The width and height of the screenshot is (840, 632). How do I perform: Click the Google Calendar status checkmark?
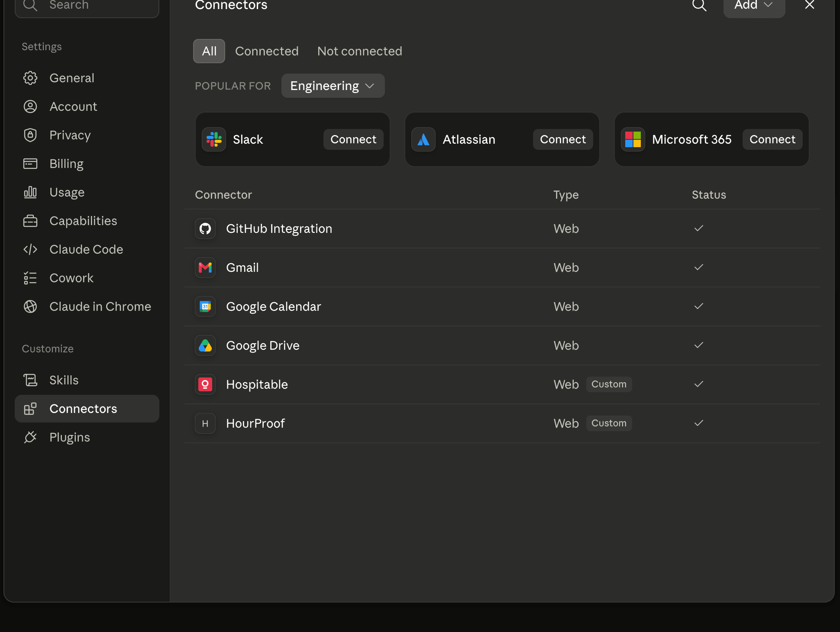pyautogui.click(x=699, y=306)
